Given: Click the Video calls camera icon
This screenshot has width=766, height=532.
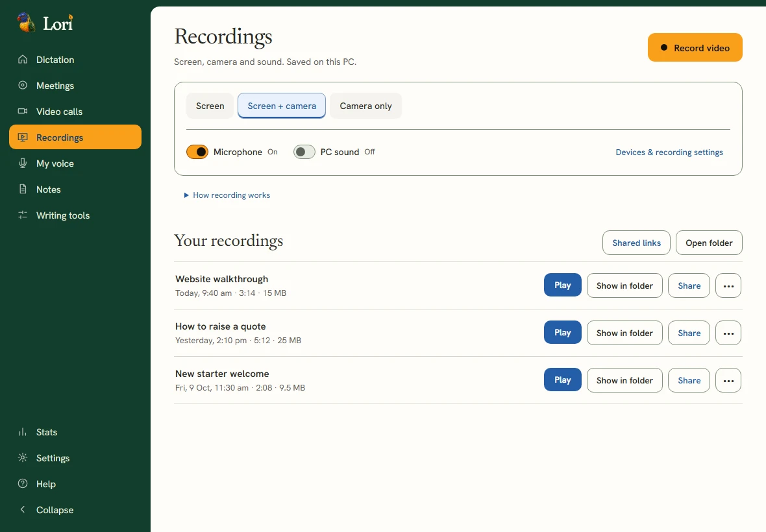Looking at the screenshot, I should 23,112.
